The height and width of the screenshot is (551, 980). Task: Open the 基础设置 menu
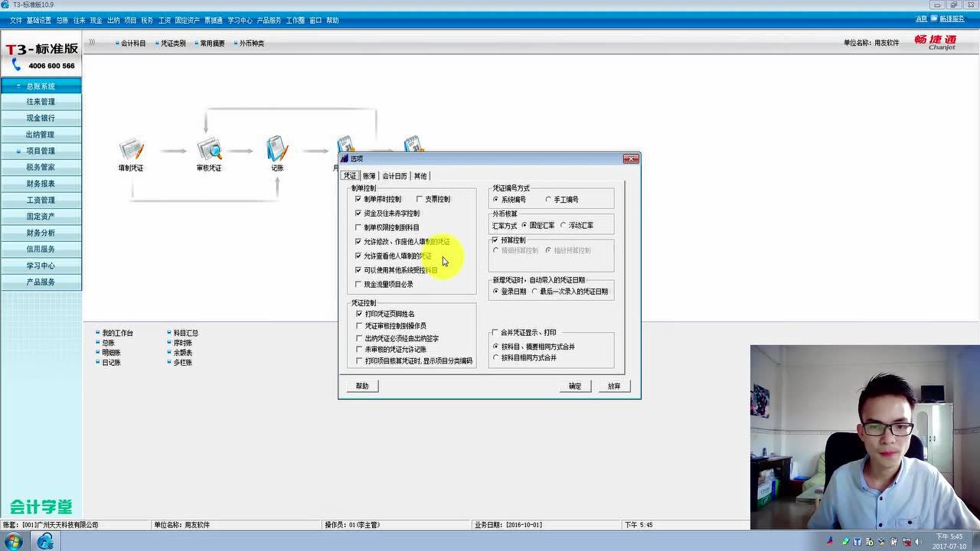[x=39, y=21]
